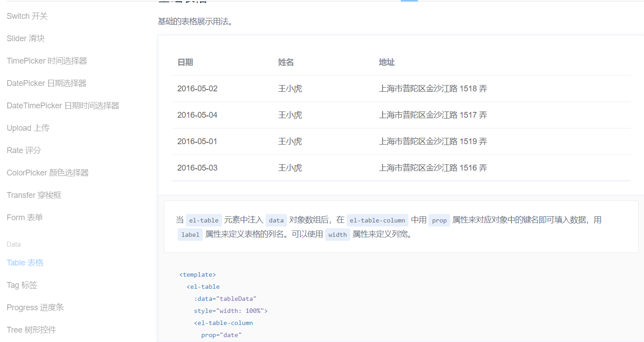Click address ending 1517 弄

pyautogui.click(x=433, y=115)
